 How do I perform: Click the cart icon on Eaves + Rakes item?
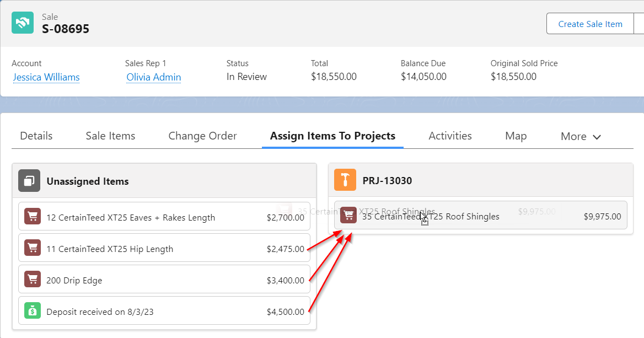tap(33, 217)
